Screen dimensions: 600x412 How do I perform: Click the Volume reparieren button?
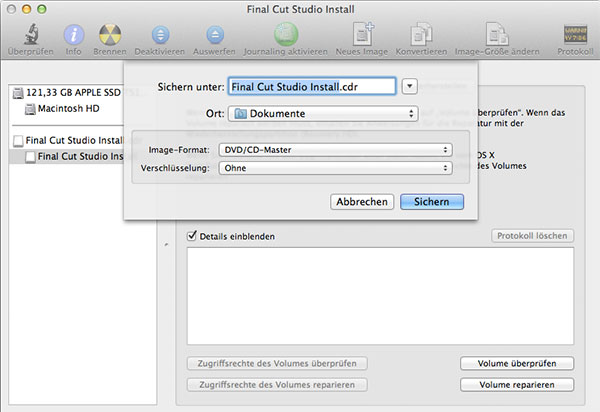517,385
